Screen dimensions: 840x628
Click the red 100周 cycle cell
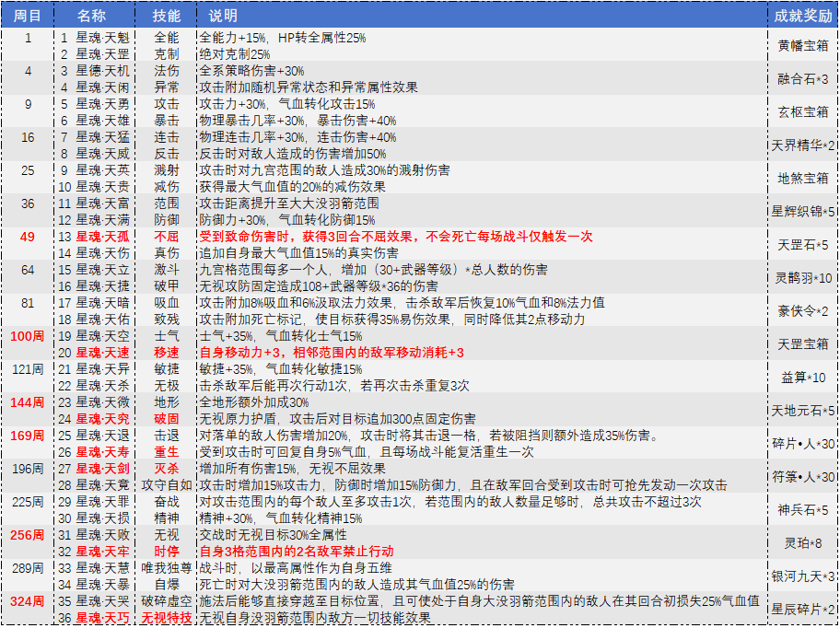(x=28, y=336)
